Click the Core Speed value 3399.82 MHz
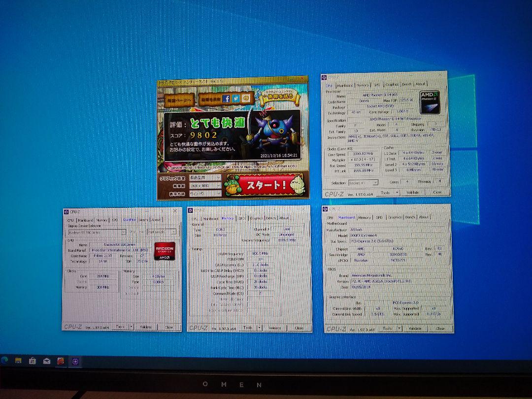The height and width of the screenshot is (399, 532). pyautogui.click(x=363, y=154)
